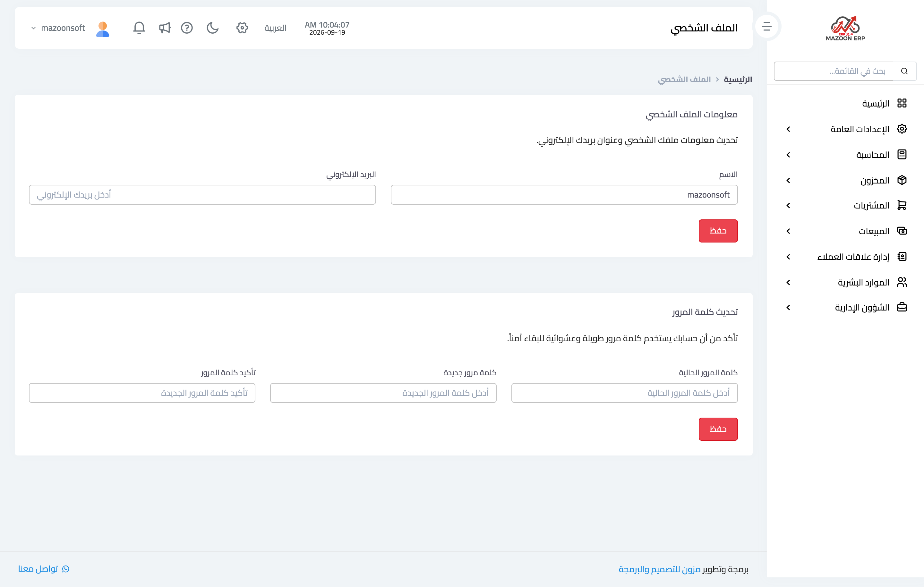The width and height of the screenshot is (924, 587).
Task: Focus the كلمة مرور جديدة field
Action: pos(383,393)
